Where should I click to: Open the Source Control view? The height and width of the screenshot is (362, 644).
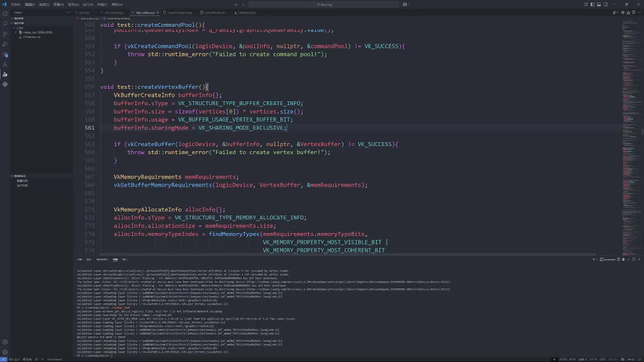point(5,34)
